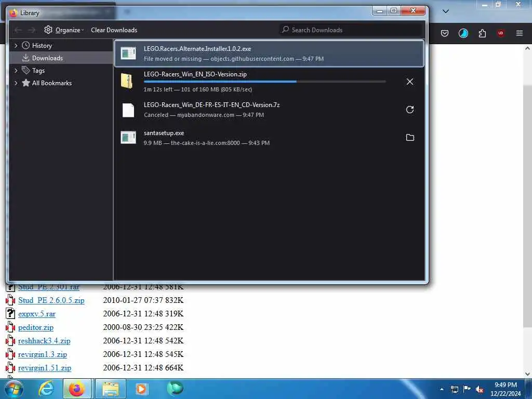The width and height of the screenshot is (532, 399).
Task: Click the zip folder icon of ISO-Version.zip
Action: tap(127, 81)
